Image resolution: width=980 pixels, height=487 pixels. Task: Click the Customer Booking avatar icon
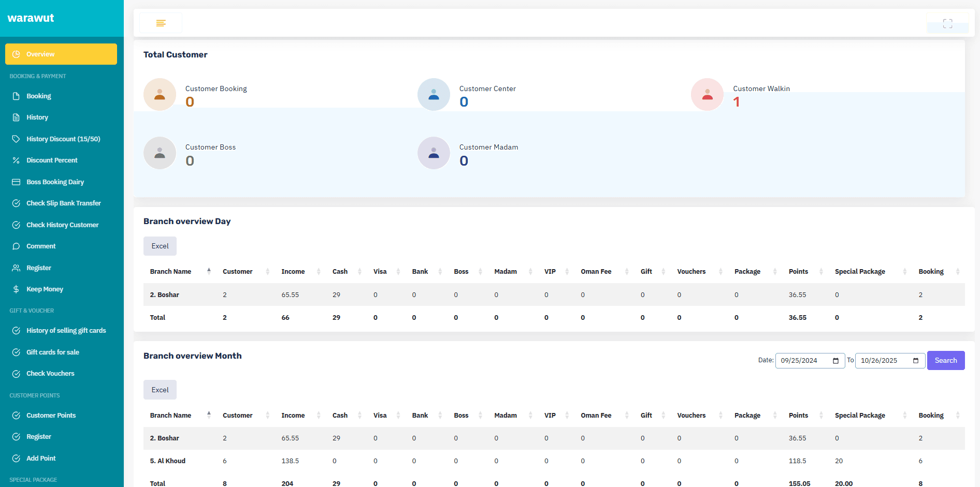pos(160,95)
